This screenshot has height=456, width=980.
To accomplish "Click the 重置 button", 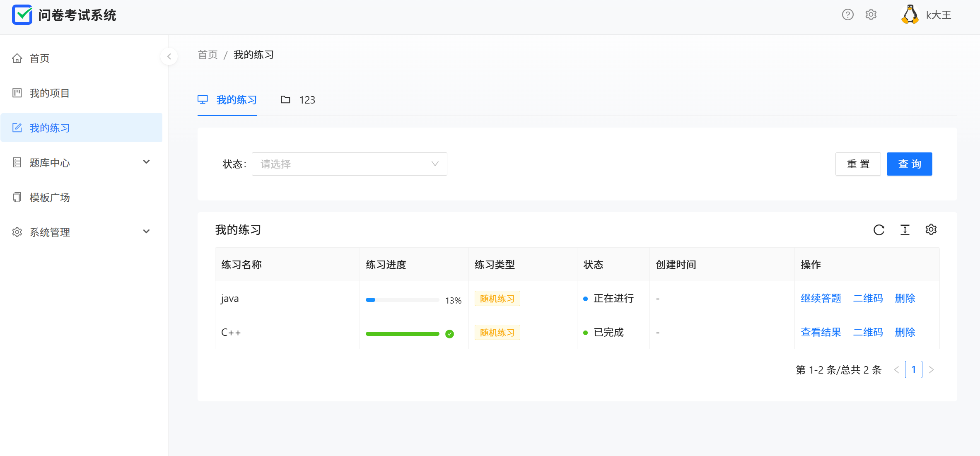I will coord(858,164).
